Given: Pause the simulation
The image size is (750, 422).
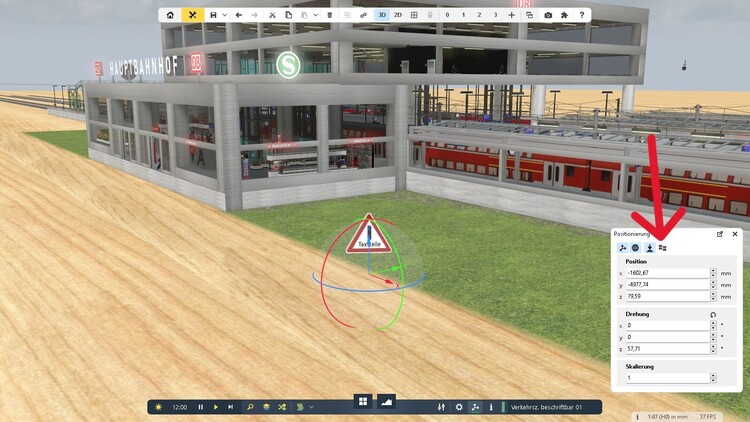Looking at the screenshot, I should 200,407.
